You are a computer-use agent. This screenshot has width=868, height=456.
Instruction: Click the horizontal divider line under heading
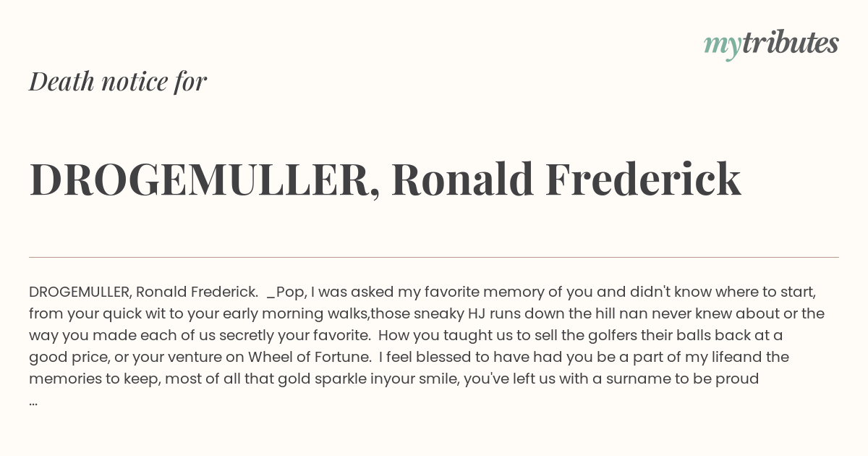(x=434, y=257)
